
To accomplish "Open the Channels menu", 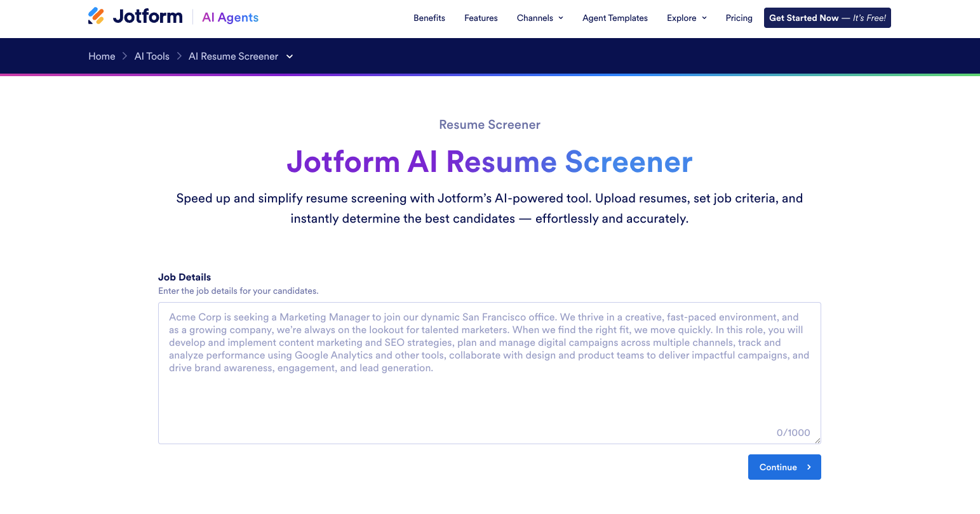I will pos(535,18).
